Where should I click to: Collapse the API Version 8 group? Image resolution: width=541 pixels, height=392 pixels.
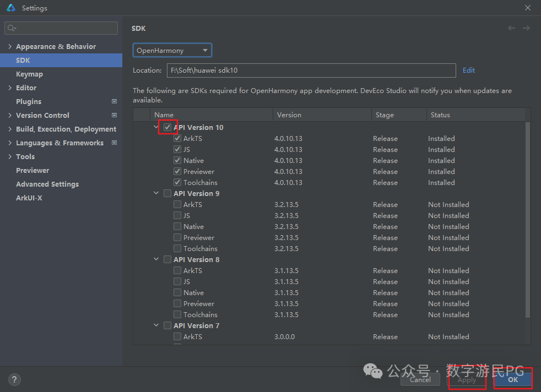(x=156, y=259)
